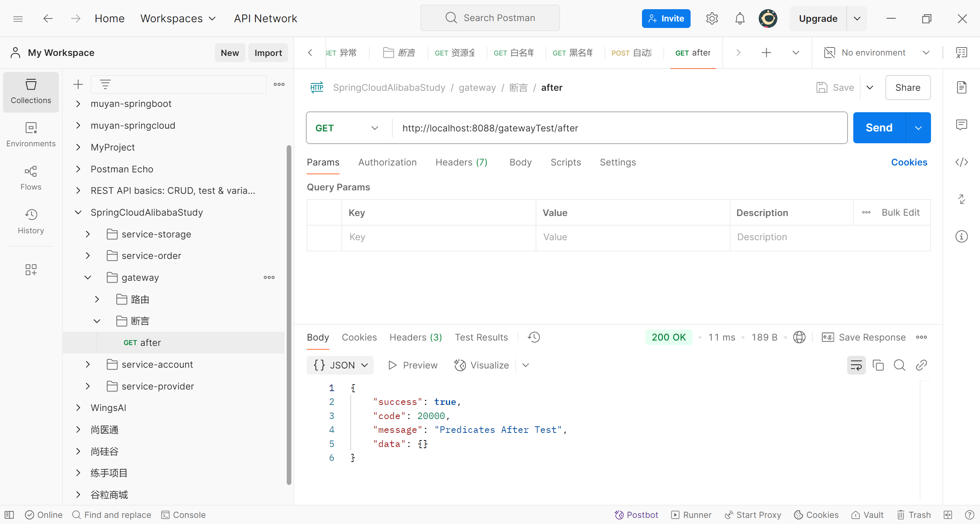The height and width of the screenshot is (524, 980).
Task: Click the Cookies link near request tabs
Action: (909, 162)
